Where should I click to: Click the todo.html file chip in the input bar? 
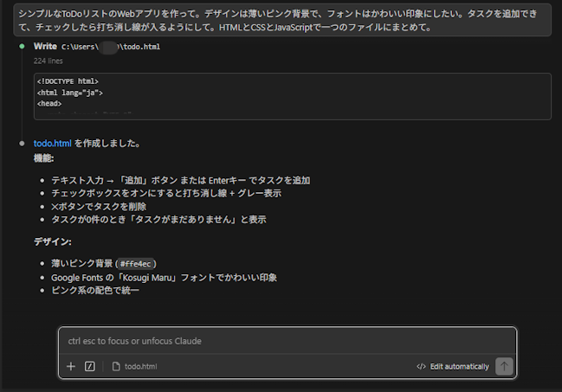(135, 366)
